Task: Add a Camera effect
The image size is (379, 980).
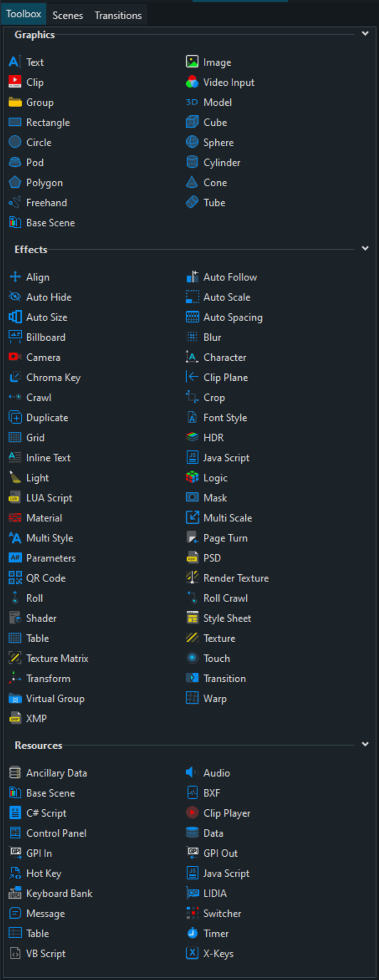Action: pyautogui.click(x=43, y=357)
